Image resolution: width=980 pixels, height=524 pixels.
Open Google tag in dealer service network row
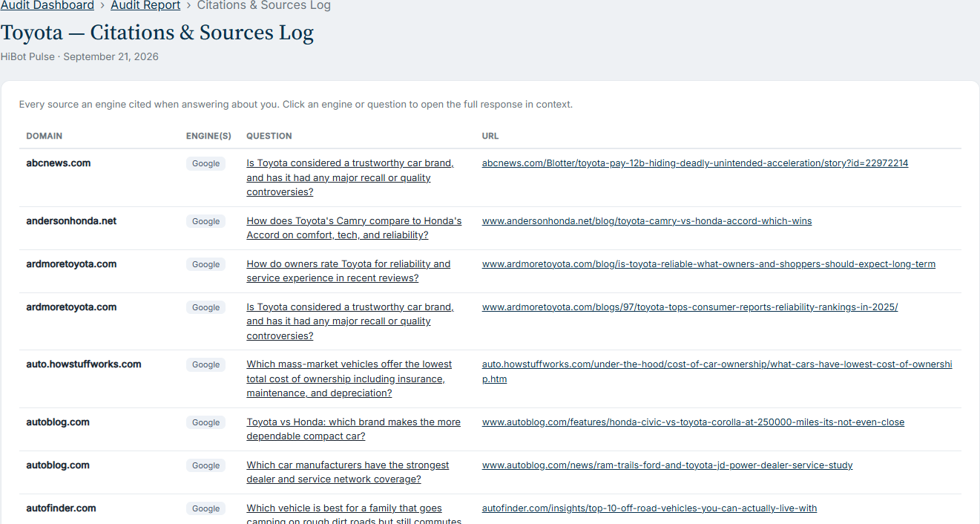(206, 465)
